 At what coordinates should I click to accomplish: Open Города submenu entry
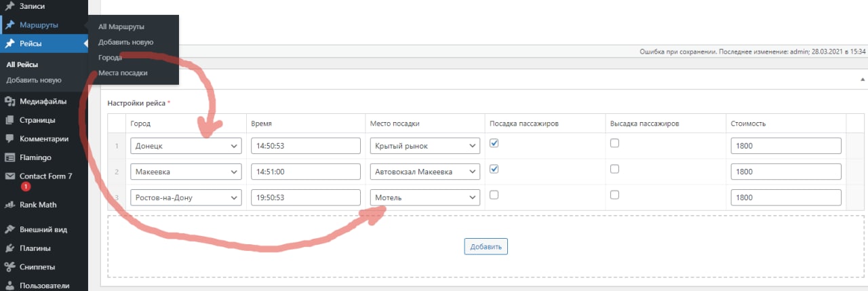click(x=110, y=58)
